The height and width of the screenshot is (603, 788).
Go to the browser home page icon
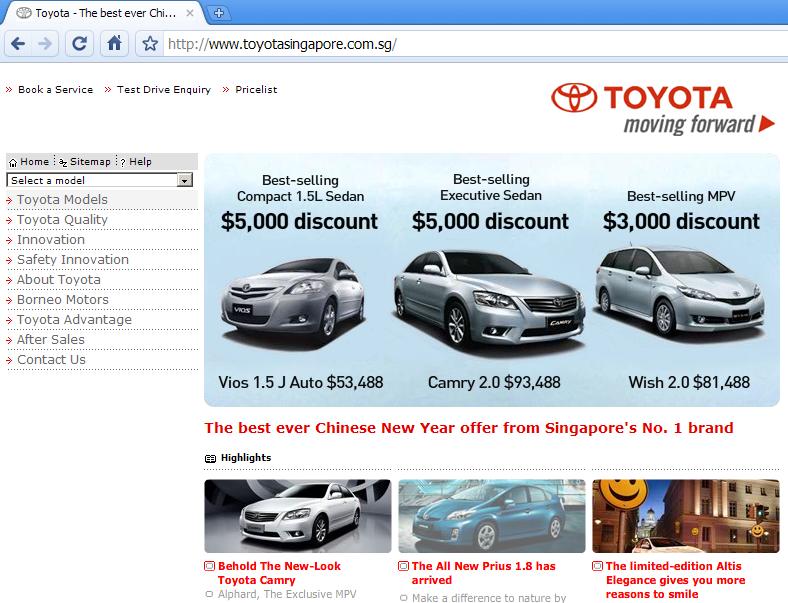[x=115, y=44]
